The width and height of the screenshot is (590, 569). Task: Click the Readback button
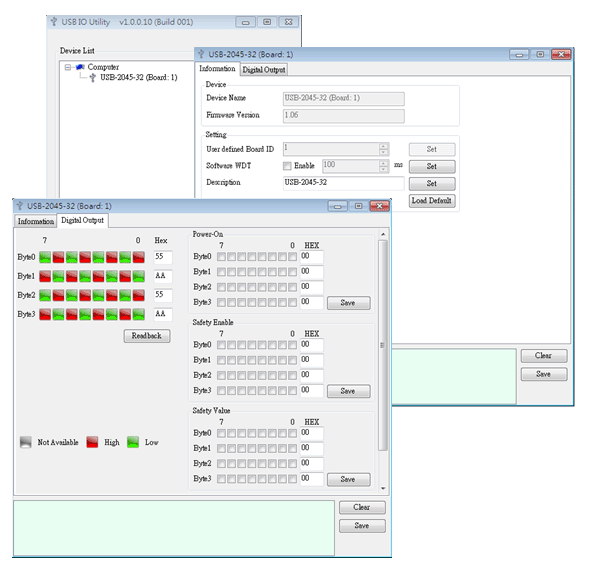tap(147, 336)
